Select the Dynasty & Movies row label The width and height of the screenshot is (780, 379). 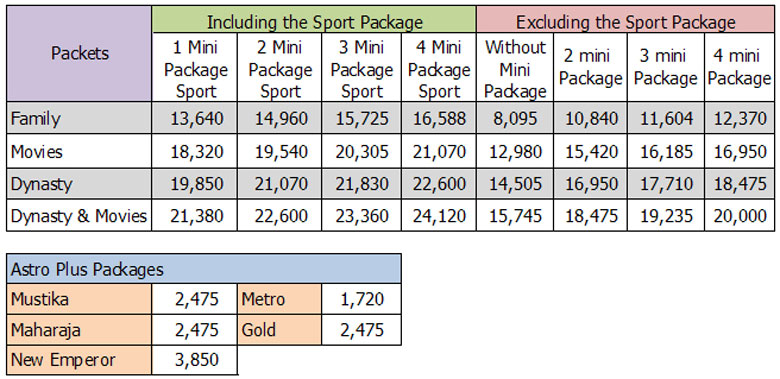(x=79, y=216)
